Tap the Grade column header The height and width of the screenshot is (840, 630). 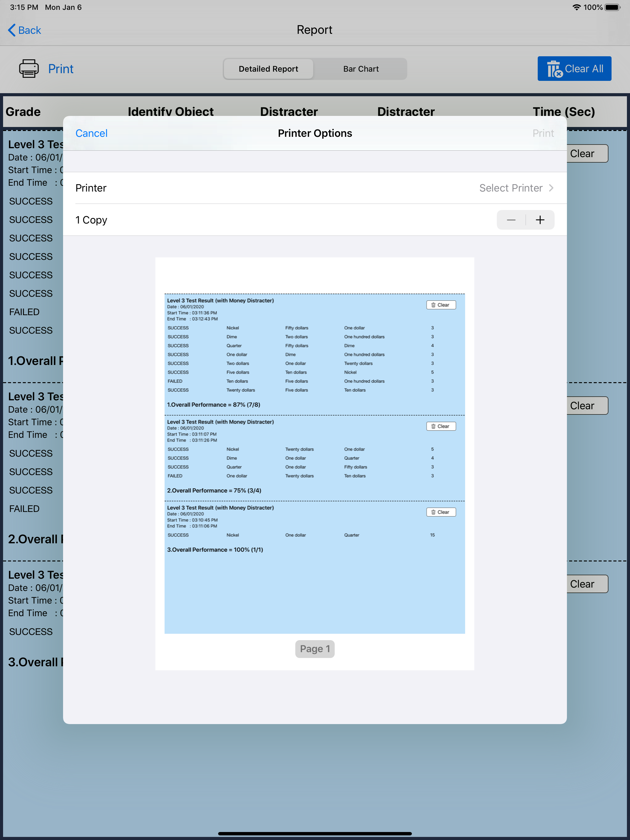23,112
